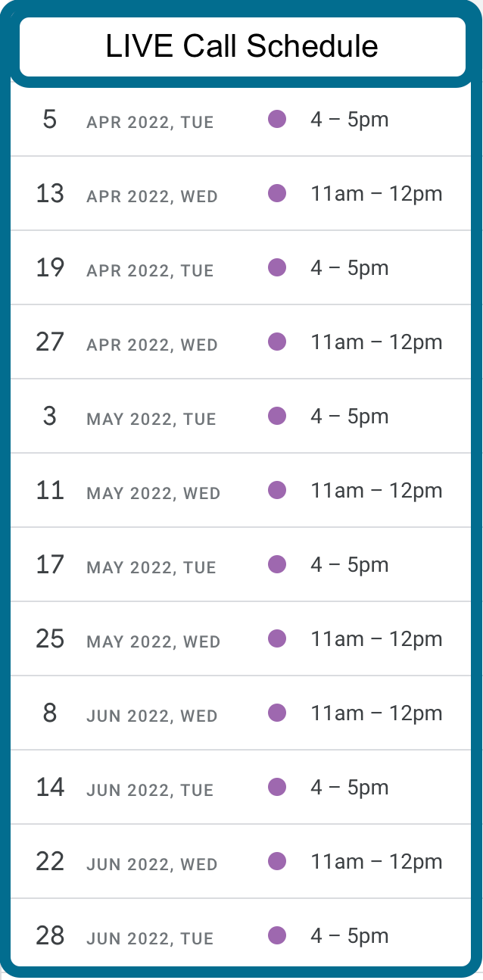Select the APR 2022, TUE label for the 19th

(x=150, y=270)
